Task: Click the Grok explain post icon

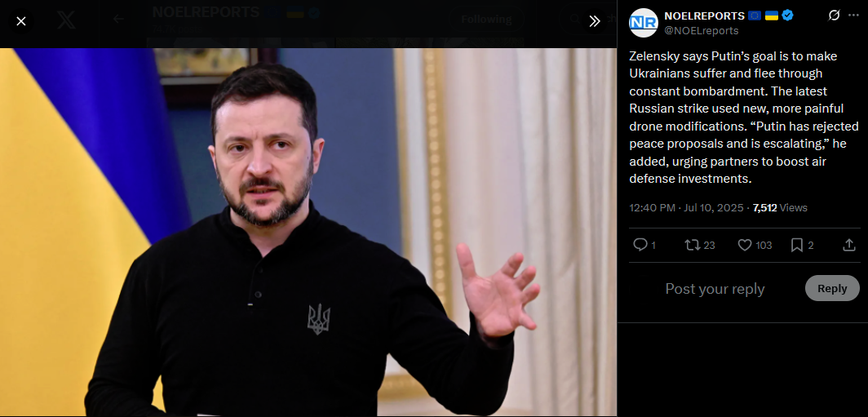Action: tap(834, 16)
